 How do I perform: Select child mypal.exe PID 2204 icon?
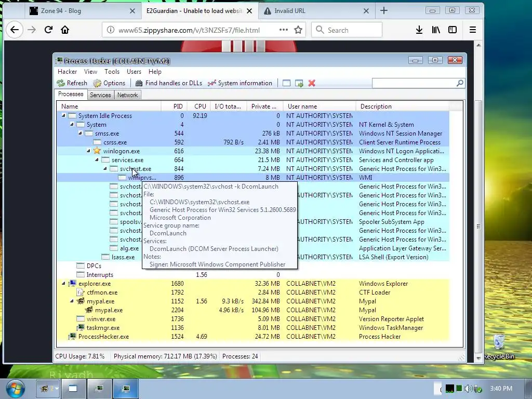pyautogui.click(x=89, y=310)
